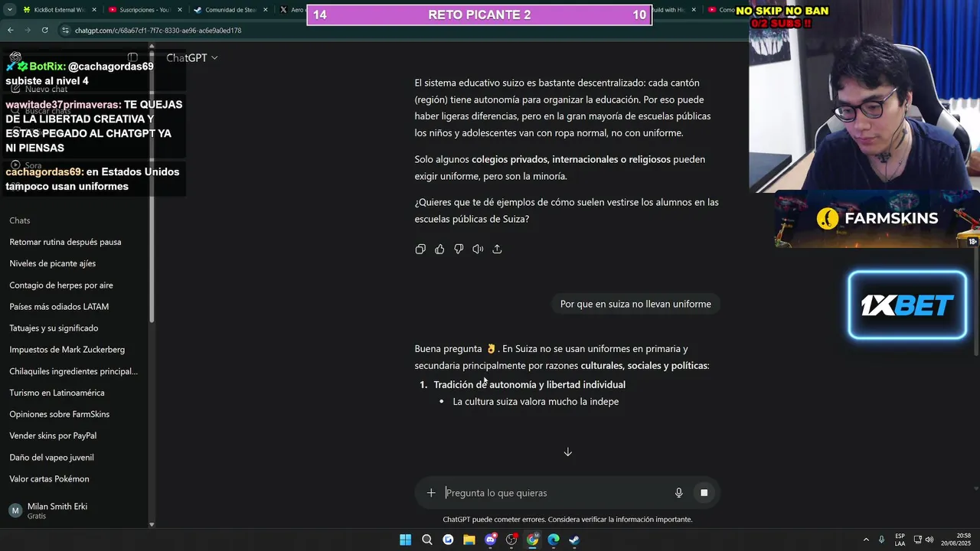Open site information icon in address bar
Image resolution: width=980 pixels, height=551 pixels.
66,30
